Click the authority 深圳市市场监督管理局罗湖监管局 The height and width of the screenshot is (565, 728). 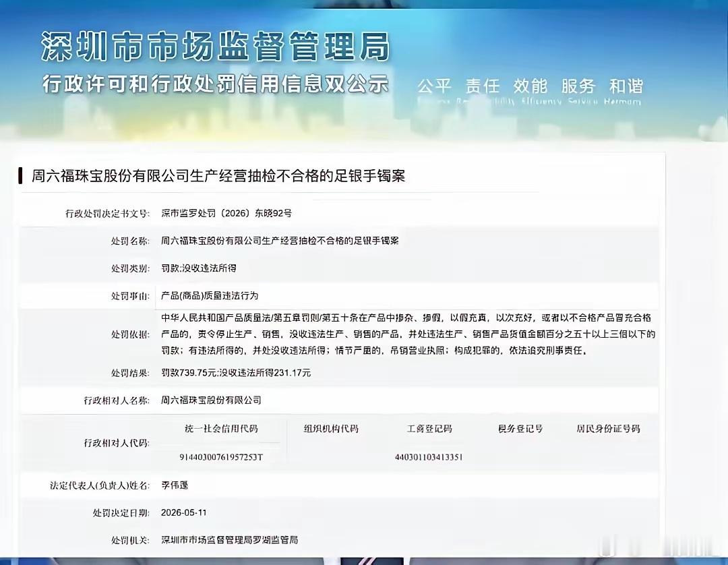point(229,540)
